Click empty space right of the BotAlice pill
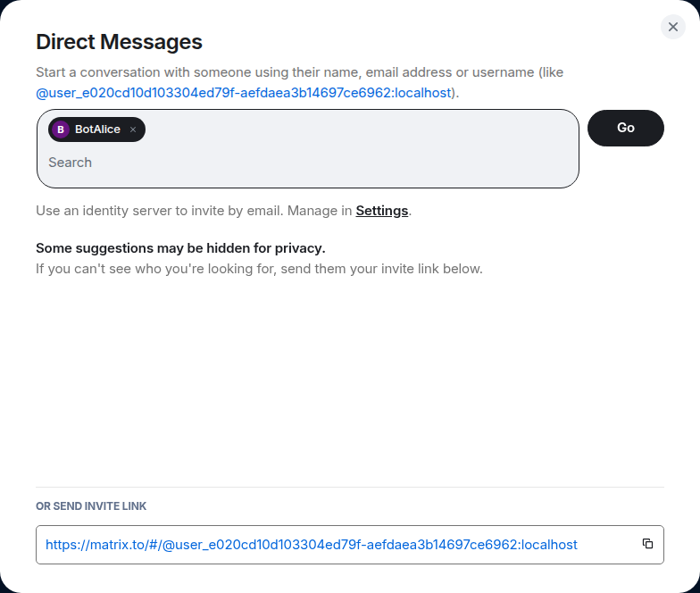This screenshot has width=700, height=593. click(x=357, y=129)
